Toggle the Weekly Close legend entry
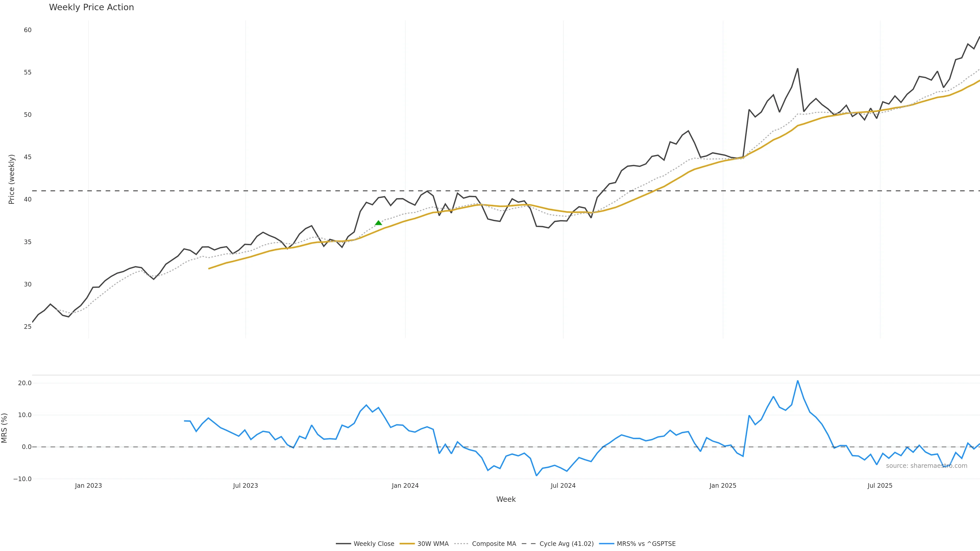Screen dimensions: 980x551 point(374,544)
